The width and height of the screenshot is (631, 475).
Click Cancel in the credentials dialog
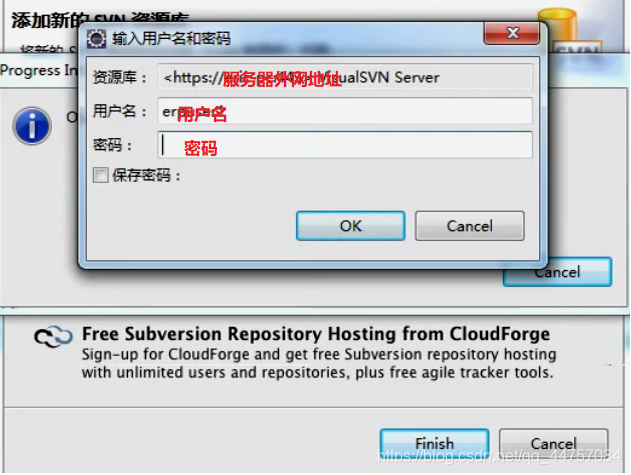coord(470,226)
